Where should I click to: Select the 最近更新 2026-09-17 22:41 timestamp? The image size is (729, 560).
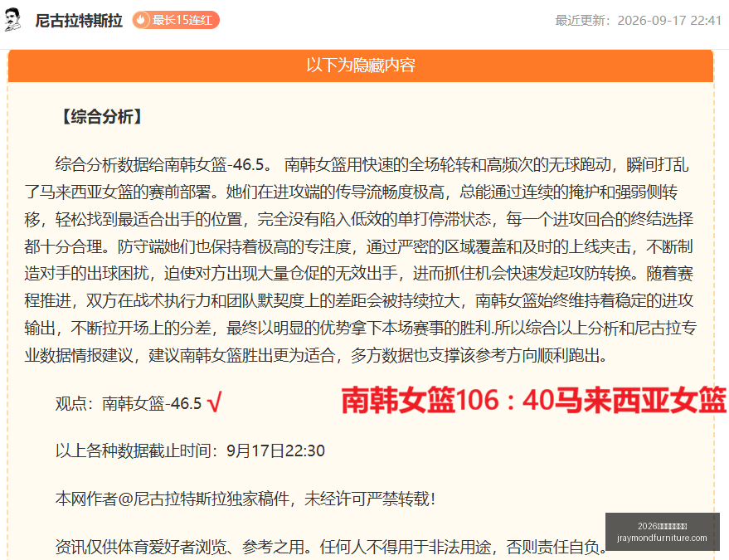[638, 21]
